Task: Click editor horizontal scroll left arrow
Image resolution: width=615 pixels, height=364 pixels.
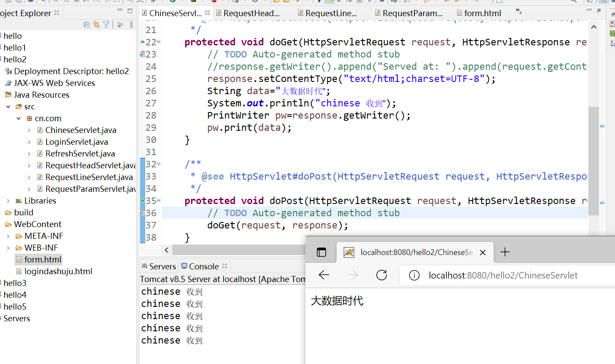Action: pyautogui.click(x=166, y=250)
